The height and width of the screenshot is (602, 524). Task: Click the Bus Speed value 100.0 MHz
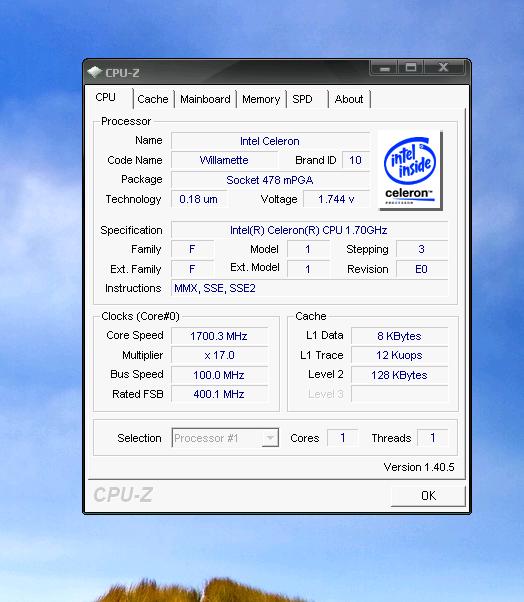click(x=219, y=375)
